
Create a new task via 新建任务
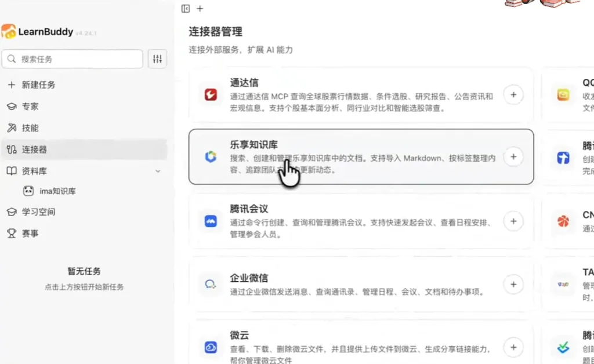(x=85, y=85)
